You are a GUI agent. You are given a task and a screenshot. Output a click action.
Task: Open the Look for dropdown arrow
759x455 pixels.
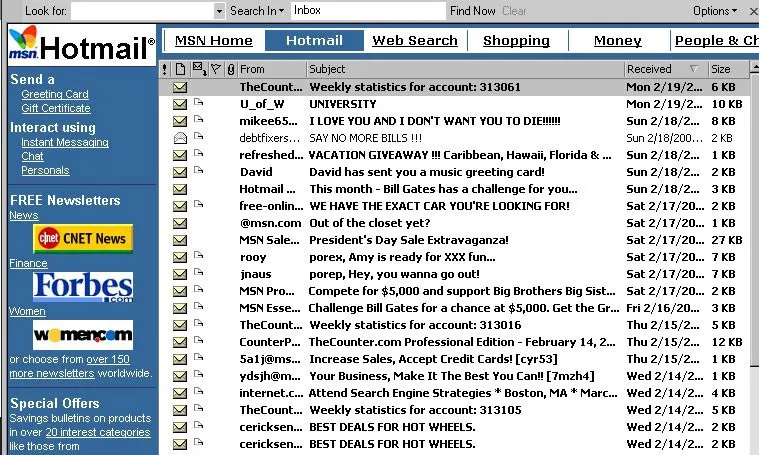click(x=219, y=11)
